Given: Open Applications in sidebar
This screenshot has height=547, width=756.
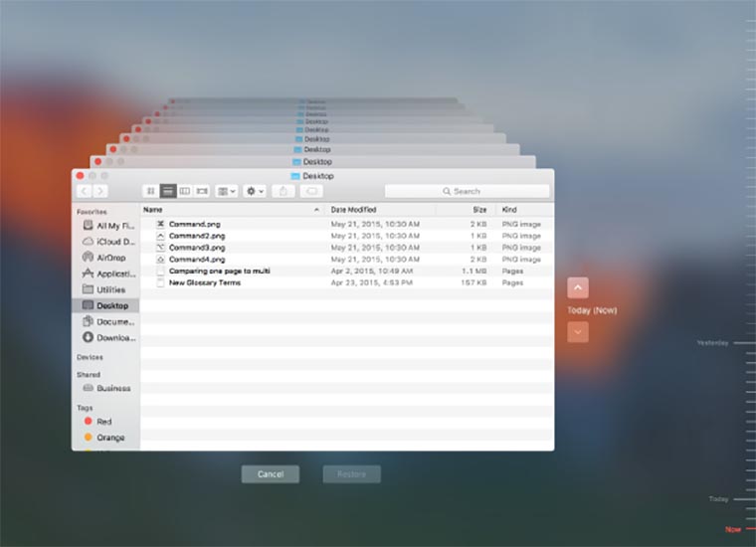Looking at the screenshot, I should [x=109, y=273].
